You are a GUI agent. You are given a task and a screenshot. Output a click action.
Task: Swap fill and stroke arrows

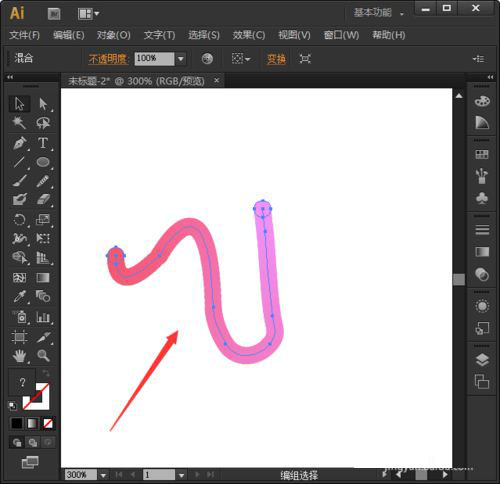tap(46, 373)
